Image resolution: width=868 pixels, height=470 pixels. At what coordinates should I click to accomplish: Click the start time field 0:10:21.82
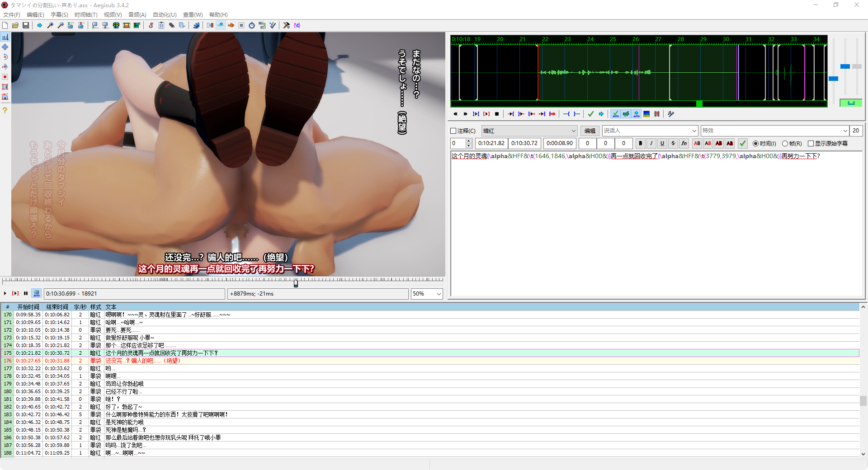[x=491, y=143]
